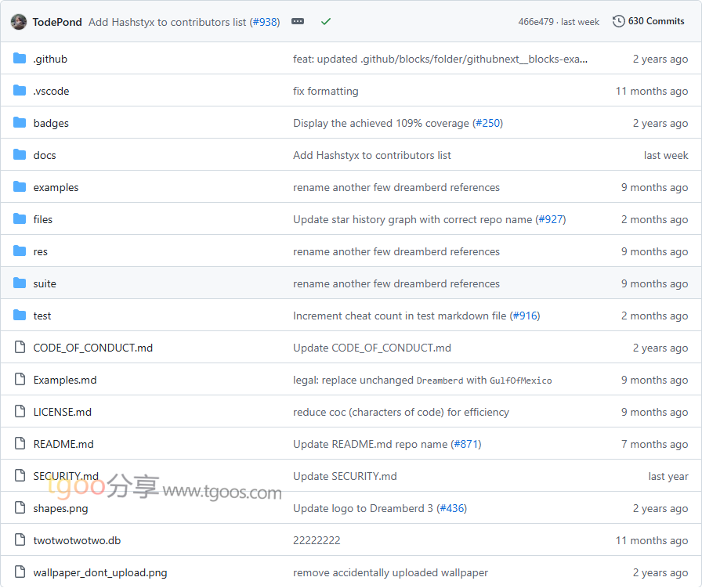Open the 630 Commits history
The image size is (702, 588).
pyautogui.click(x=649, y=21)
